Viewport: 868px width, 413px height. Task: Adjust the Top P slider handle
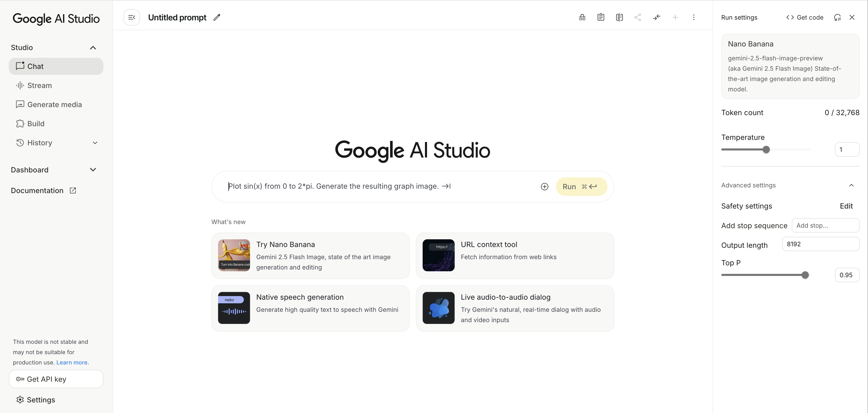pyautogui.click(x=805, y=275)
